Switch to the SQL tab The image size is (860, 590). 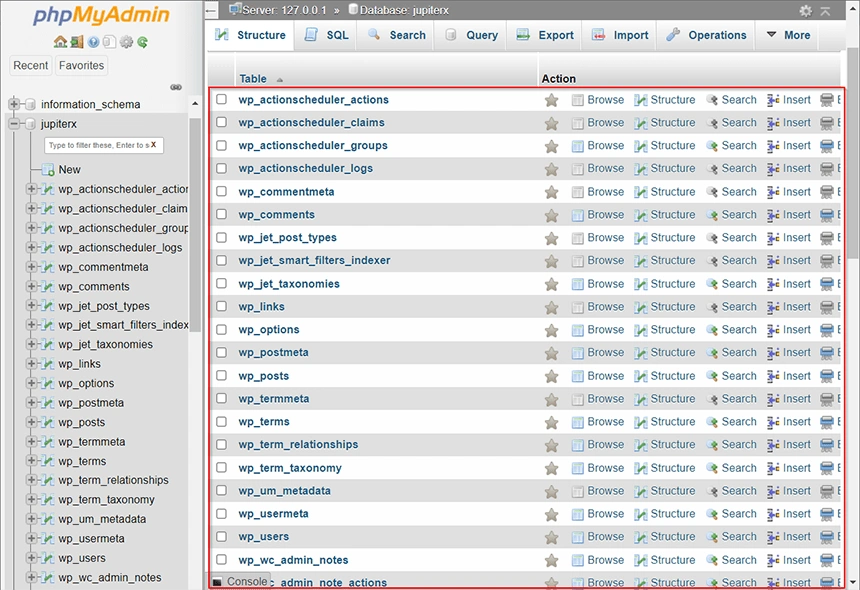(x=326, y=35)
